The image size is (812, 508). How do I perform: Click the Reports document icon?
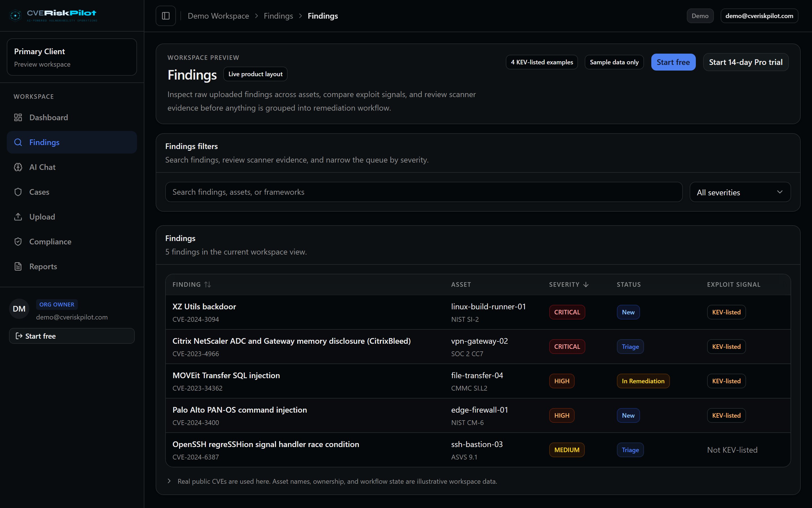[x=18, y=266]
